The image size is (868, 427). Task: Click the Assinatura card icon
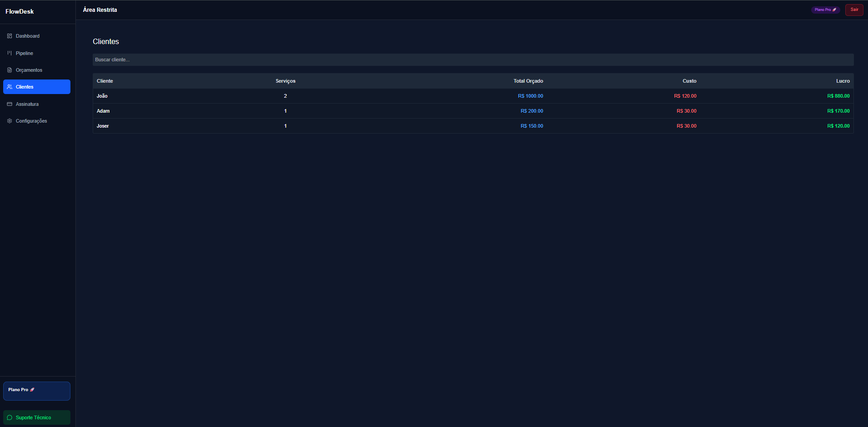(x=10, y=104)
